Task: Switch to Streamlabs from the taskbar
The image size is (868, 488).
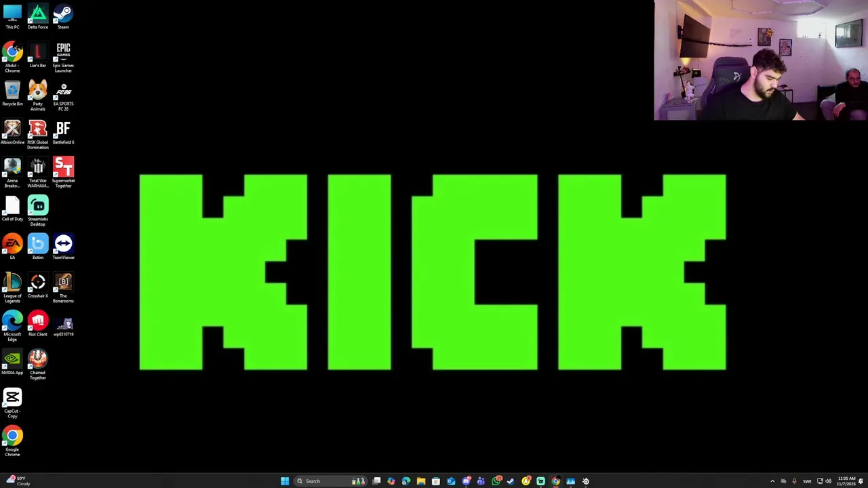Action: [540, 481]
